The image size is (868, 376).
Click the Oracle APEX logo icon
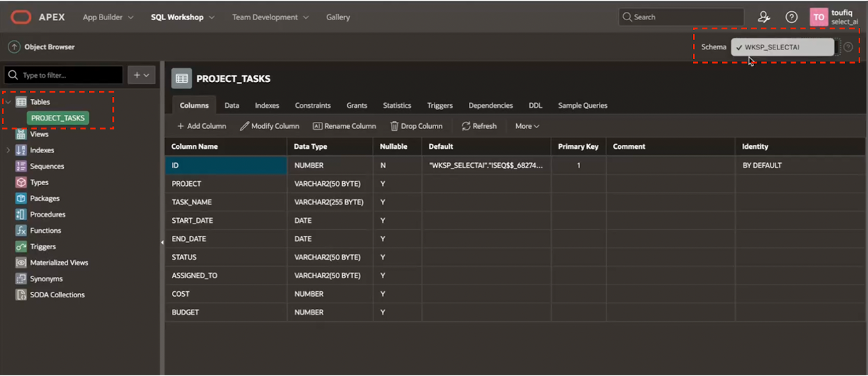click(x=20, y=17)
